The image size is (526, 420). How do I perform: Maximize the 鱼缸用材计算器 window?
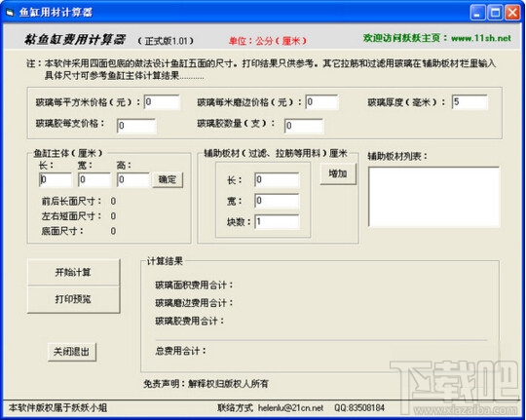pos(495,13)
